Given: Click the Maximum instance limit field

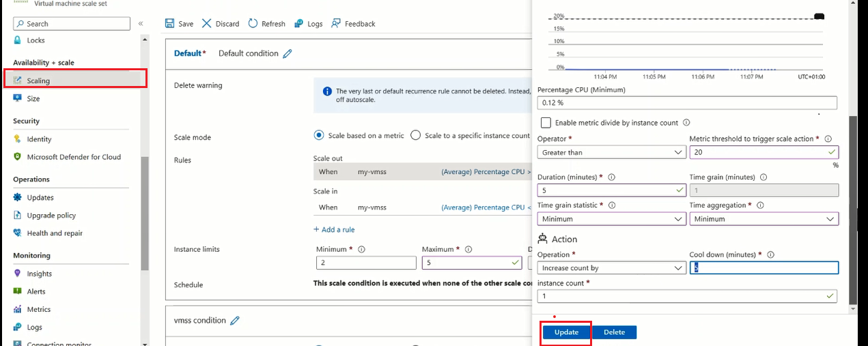Looking at the screenshot, I should click(472, 263).
